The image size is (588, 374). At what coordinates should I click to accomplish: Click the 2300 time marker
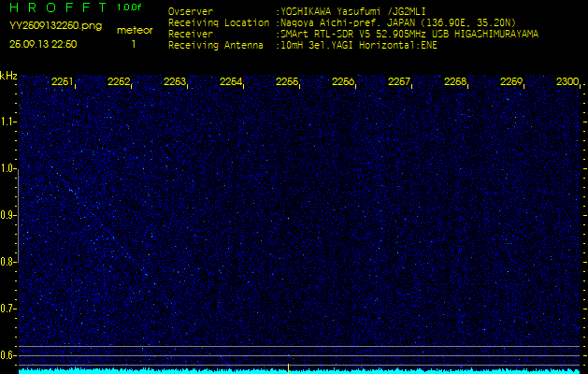tap(566, 82)
